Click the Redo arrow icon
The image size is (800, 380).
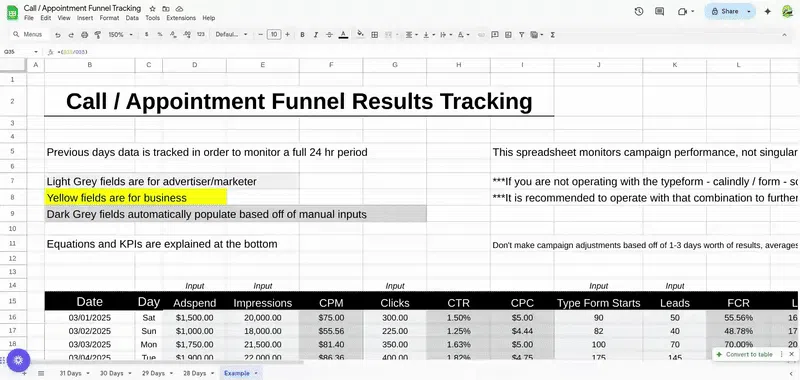(x=71, y=35)
